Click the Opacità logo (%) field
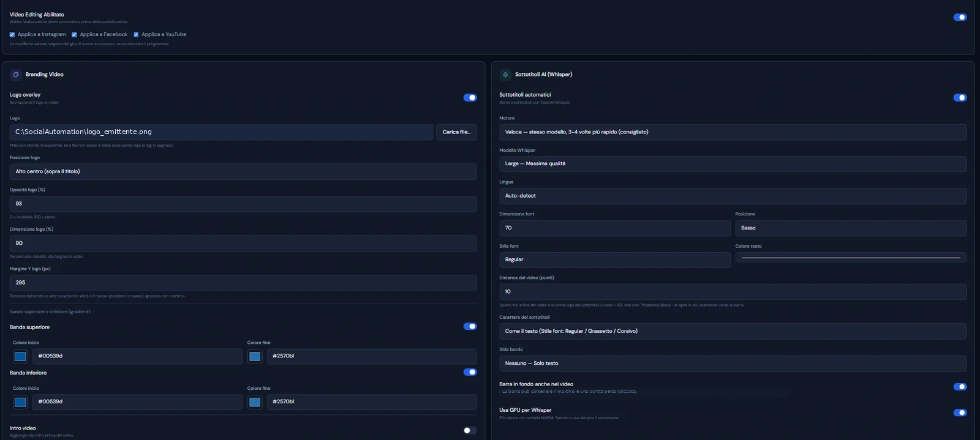The height and width of the screenshot is (440, 980). pyautogui.click(x=243, y=204)
